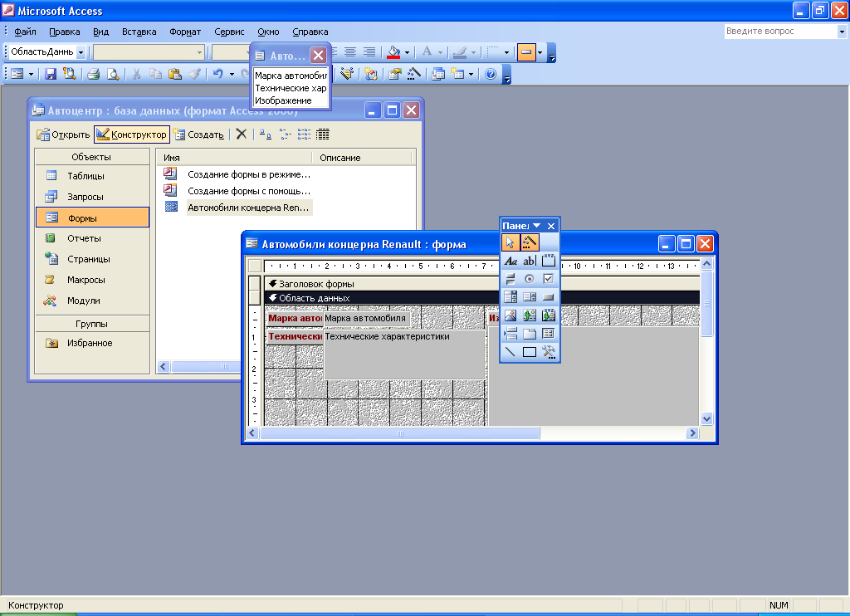Click the Конструктор button
This screenshot has height=616, width=850.
[132, 134]
